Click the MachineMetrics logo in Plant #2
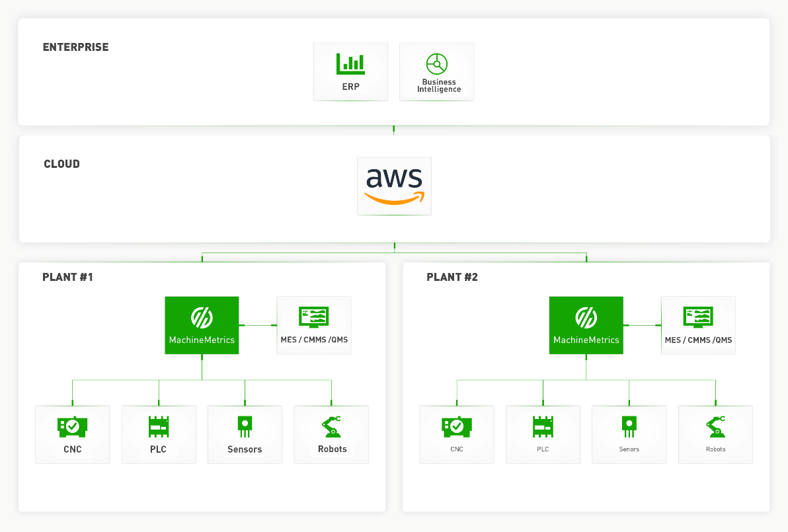 click(x=586, y=317)
